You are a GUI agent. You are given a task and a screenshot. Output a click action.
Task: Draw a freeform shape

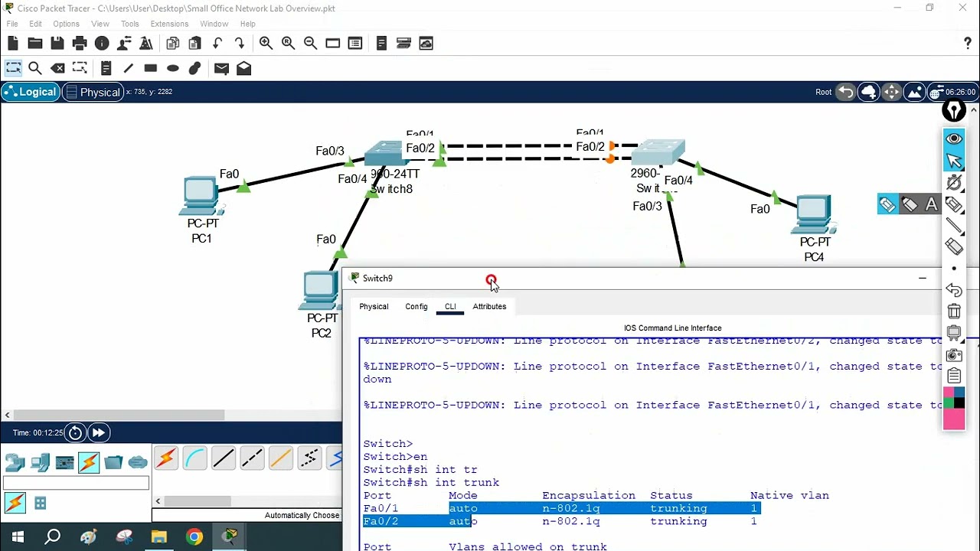pos(194,68)
